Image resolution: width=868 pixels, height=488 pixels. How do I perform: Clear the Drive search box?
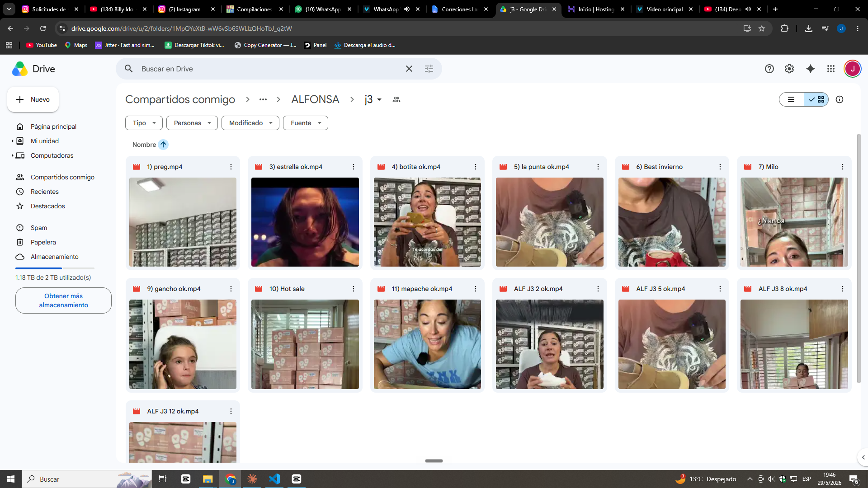tap(409, 69)
